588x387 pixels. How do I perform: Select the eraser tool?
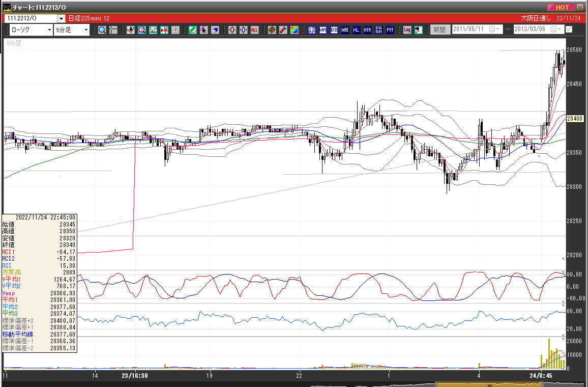[x=215, y=30]
